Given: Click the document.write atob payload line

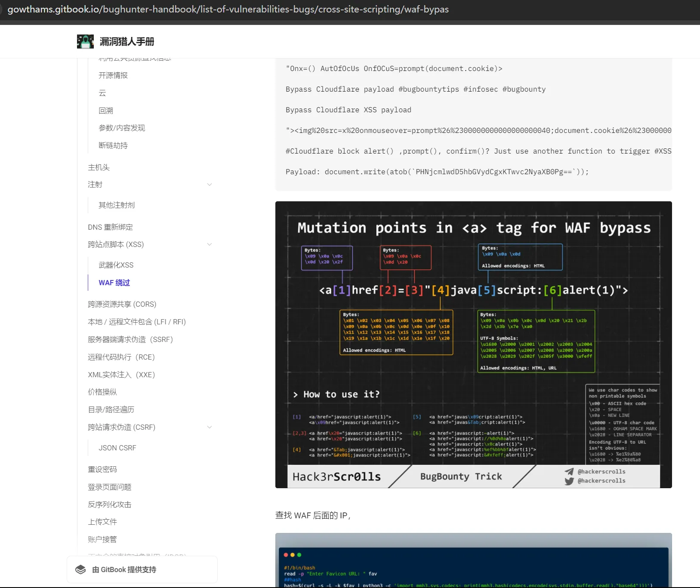Looking at the screenshot, I should [437, 172].
